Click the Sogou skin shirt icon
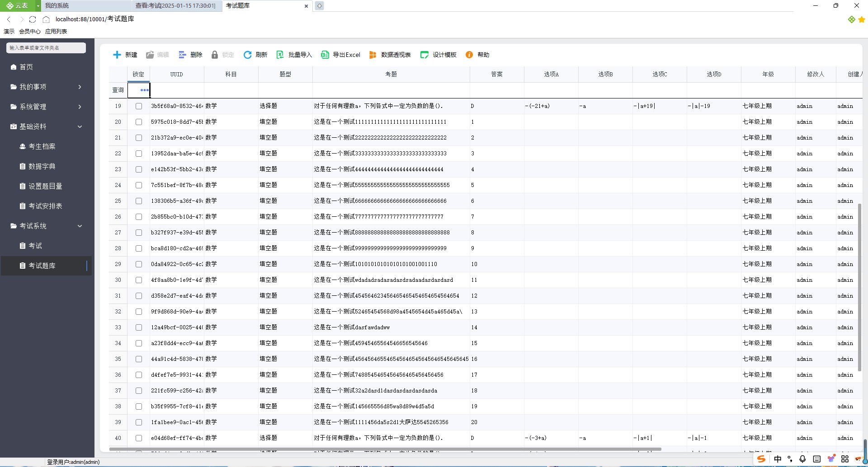Image resolution: width=868 pixels, height=467 pixels. point(831,459)
